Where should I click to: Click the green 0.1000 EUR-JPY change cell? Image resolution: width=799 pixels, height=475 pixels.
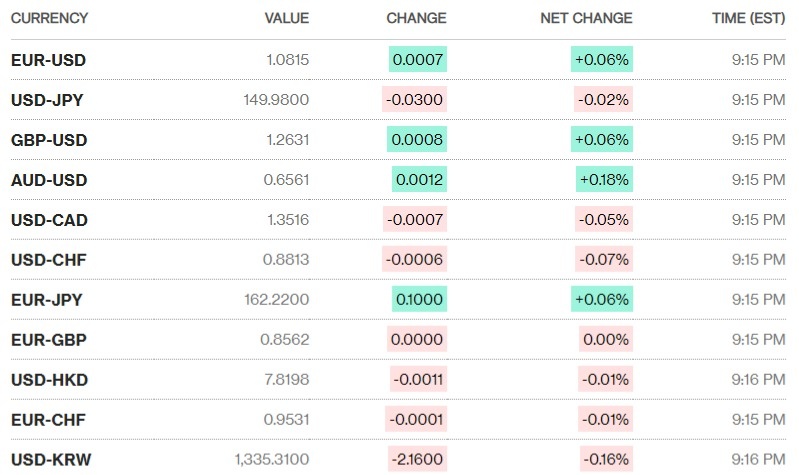[419, 299]
